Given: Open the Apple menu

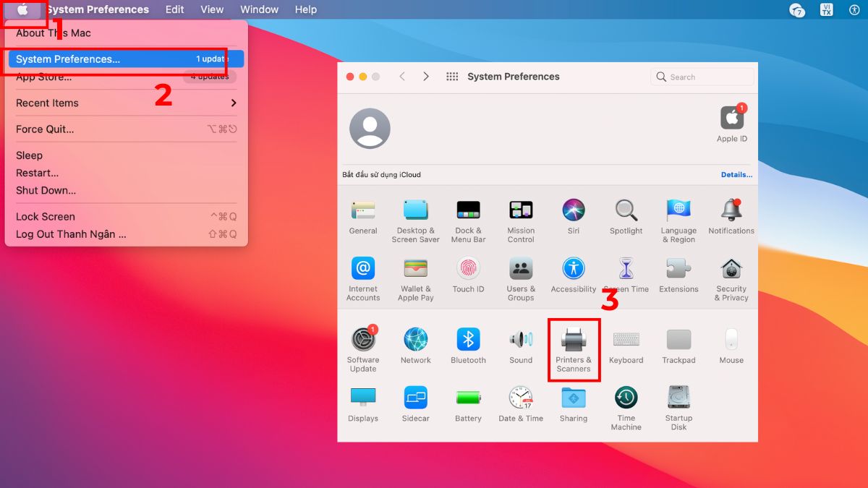Looking at the screenshot, I should 22,9.
